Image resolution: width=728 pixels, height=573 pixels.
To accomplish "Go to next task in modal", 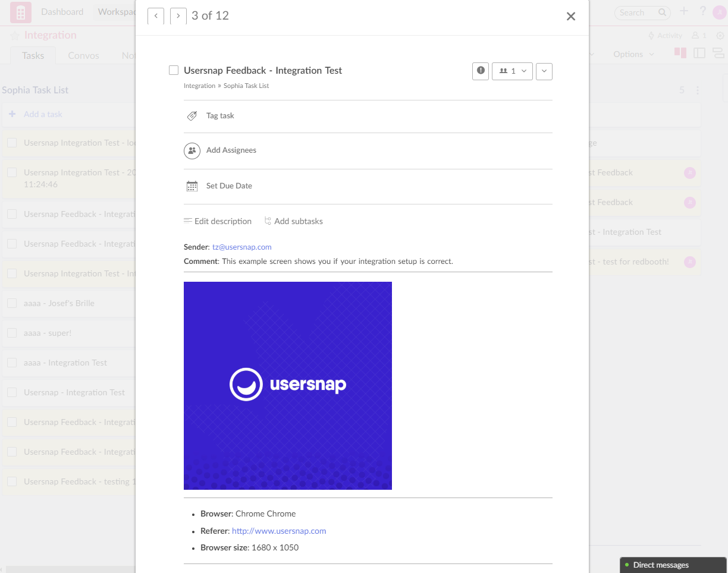I will (x=178, y=16).
